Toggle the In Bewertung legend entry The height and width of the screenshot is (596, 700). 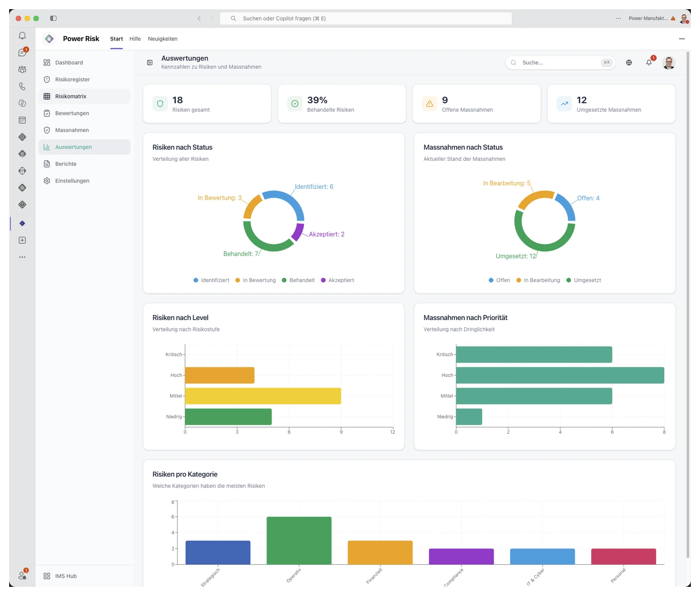pyautogui.click(x=255, y=280)
